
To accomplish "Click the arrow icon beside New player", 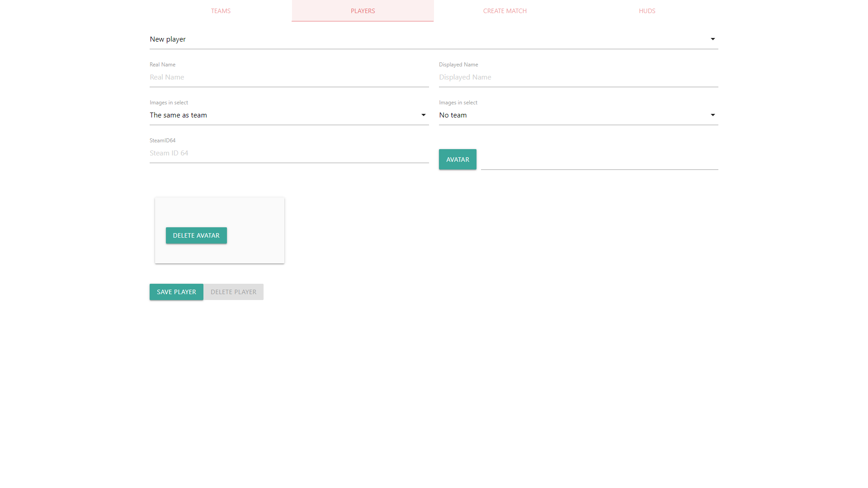I will click(712, 39).
